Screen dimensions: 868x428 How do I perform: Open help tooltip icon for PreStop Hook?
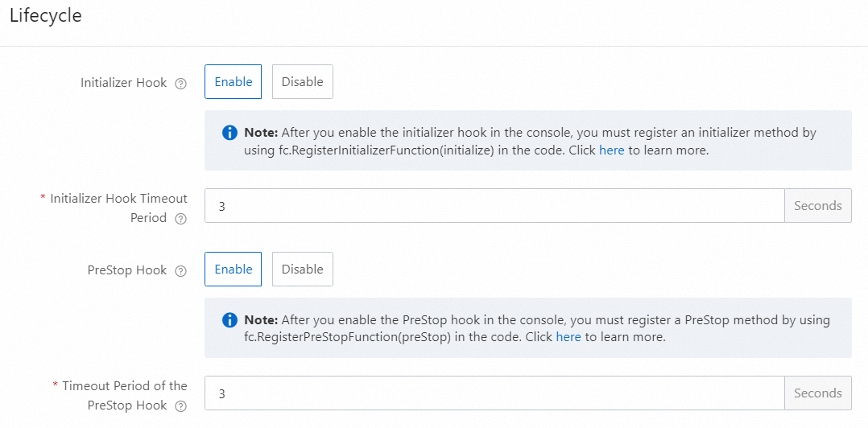tap(181, 271)
